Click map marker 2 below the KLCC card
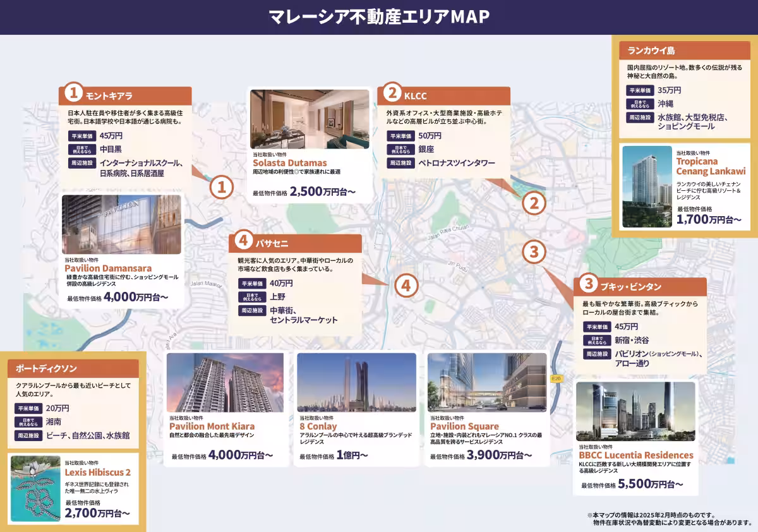The image size is (758, 532). tap(534, 203)
